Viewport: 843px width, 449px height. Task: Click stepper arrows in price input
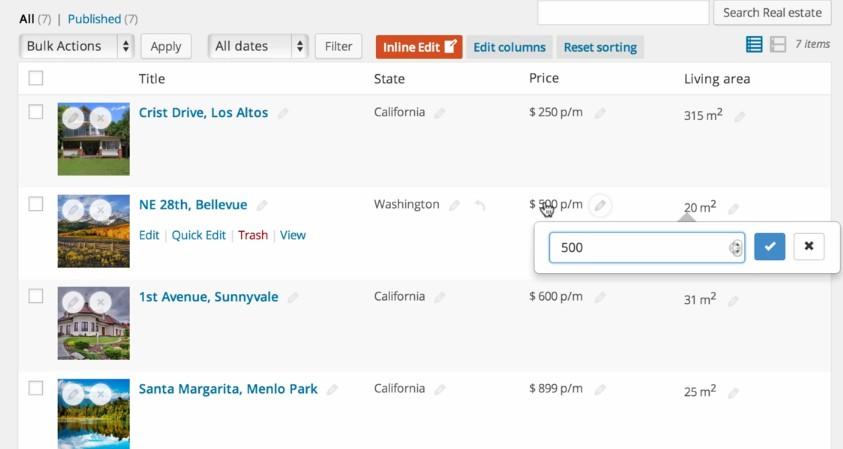(736, 247)
